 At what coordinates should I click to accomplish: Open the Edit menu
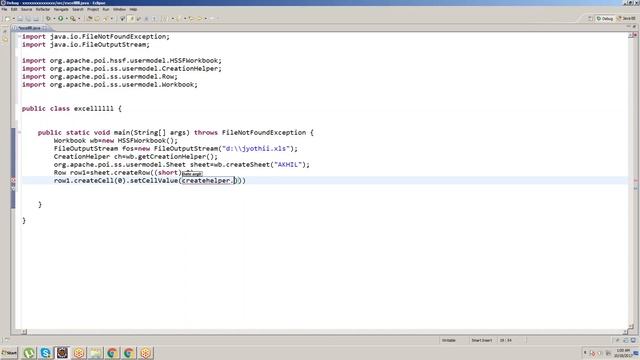14,9
